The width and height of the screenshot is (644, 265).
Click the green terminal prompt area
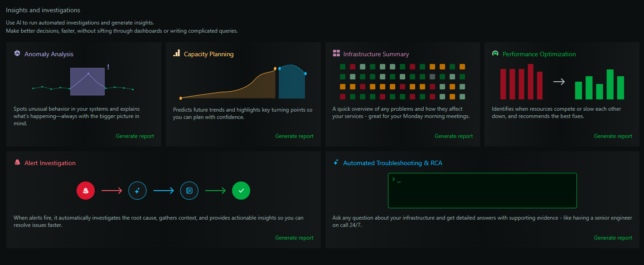pyautogui.click(x=482, y=191)
